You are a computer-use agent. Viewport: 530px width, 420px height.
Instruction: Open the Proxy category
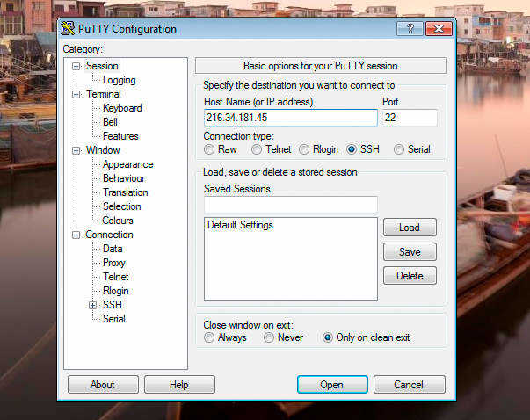(x=114, y=263)
